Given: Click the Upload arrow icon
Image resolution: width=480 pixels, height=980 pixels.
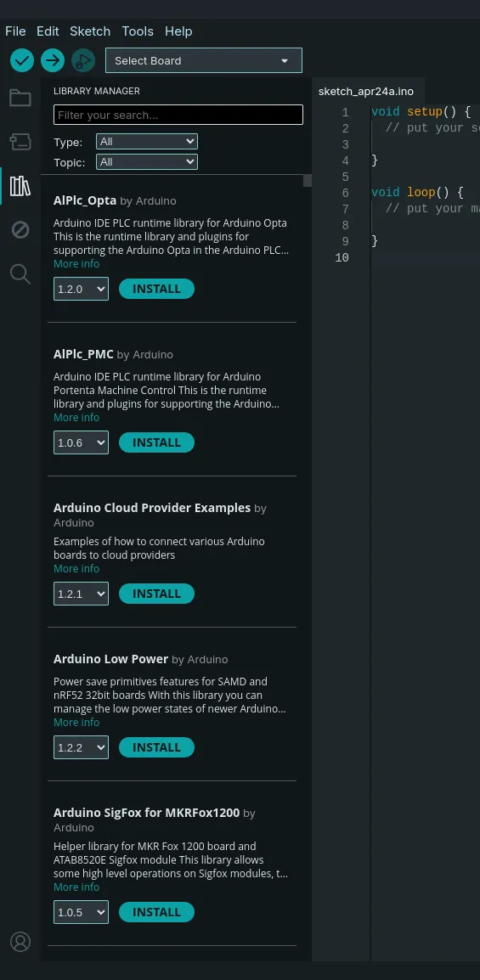Looking at the screenshot, I should 53,60.
